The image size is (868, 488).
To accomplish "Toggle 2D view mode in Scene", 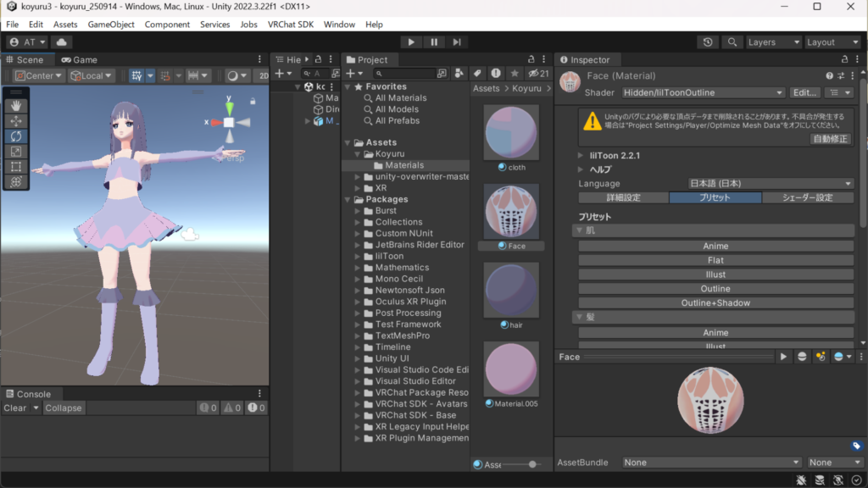I will tap(263, 75).
